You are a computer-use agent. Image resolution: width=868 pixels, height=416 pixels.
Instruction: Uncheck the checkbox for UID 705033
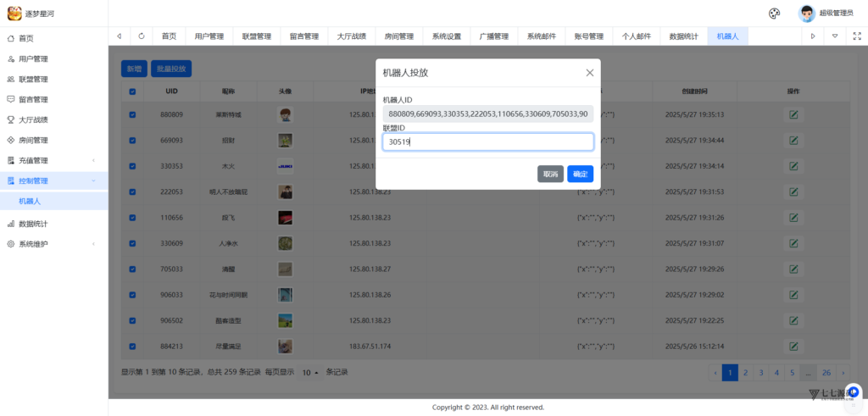point(132,269)
